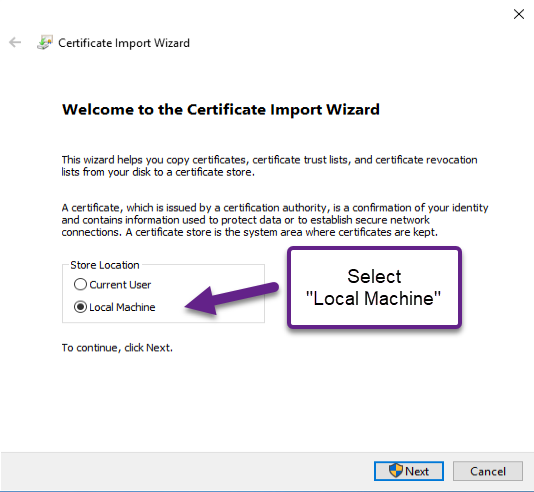Click the Certificate Import Wizard certificate icon

click(45, 43)
